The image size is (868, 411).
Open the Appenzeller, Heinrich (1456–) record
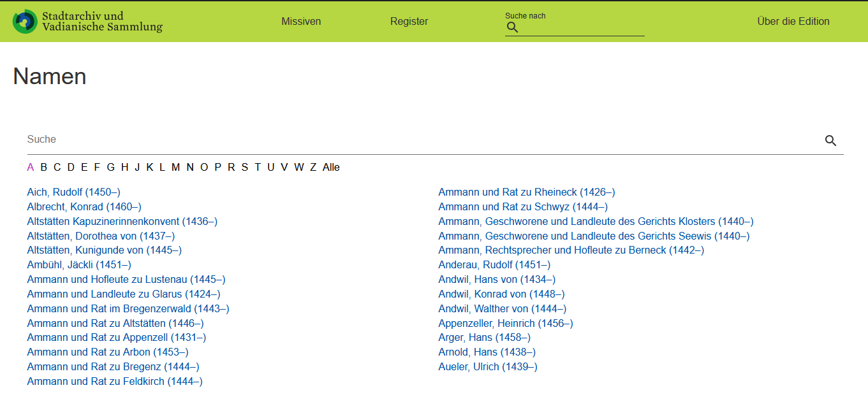505,323
